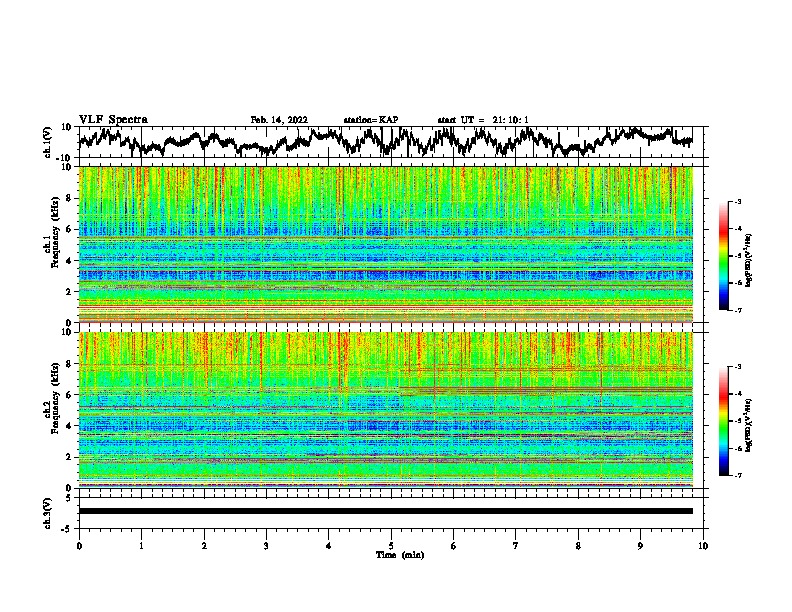The height and width of the screenshot is (612, 792).
Task: Click time axis tick label "8"
Action: point(578,546)
